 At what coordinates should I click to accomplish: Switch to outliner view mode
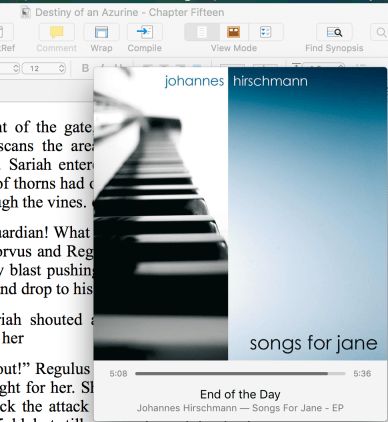click(266, 32)
